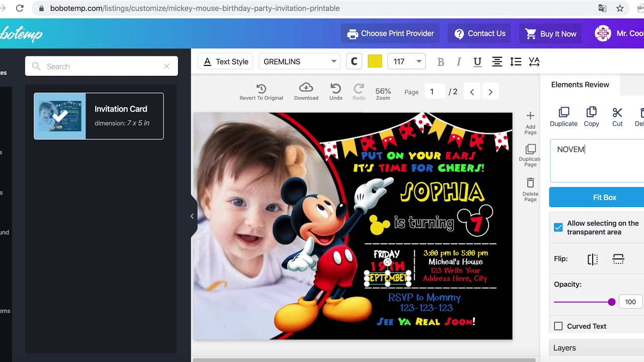Reload the page in the browser
This screenshot has height=362, width=644.
tap(20, 8)
